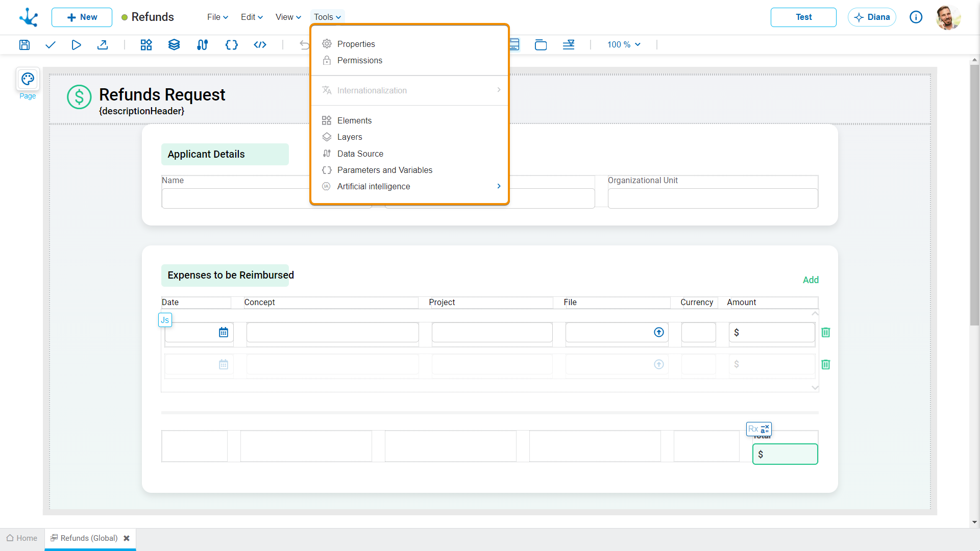Delete first expense row with trash icon
980x551 pixels.
(x=826, y=333)
